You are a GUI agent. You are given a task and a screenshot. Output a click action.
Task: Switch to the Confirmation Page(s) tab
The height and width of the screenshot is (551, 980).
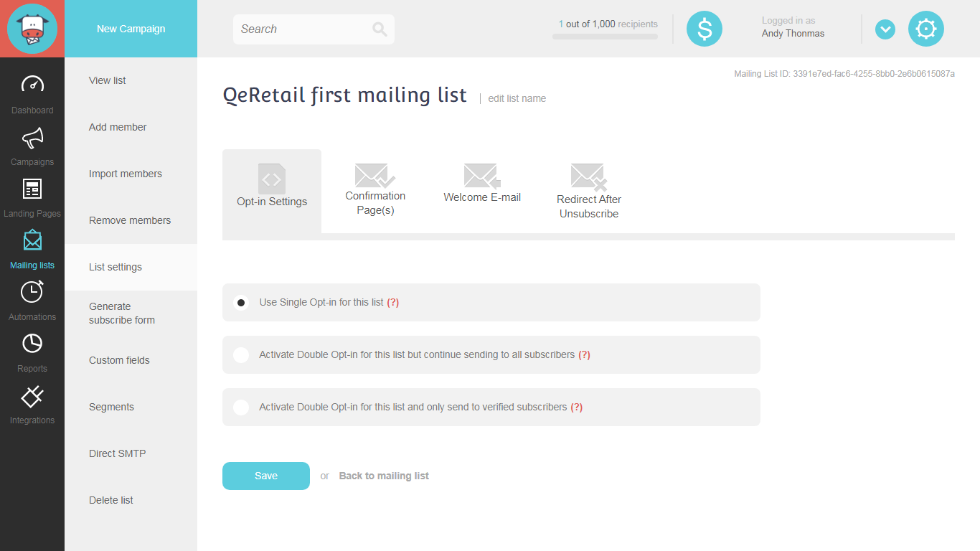tap(375, 190)
